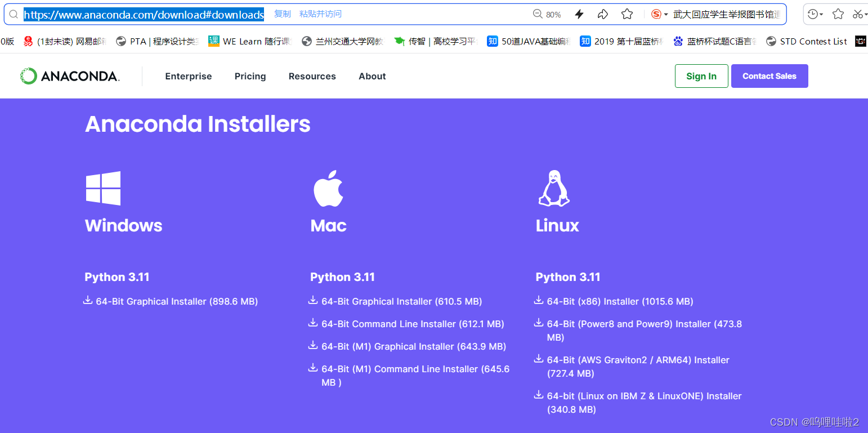Open the About menu
Image resolution: width=868 pixels, height=433 pixels.
click(x=372, y=76)
